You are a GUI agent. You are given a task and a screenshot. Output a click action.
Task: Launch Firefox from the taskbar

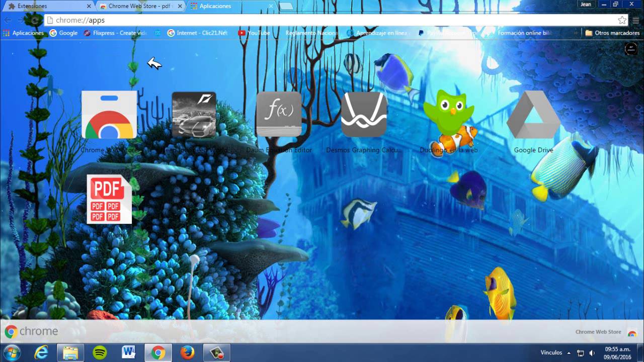187,352
